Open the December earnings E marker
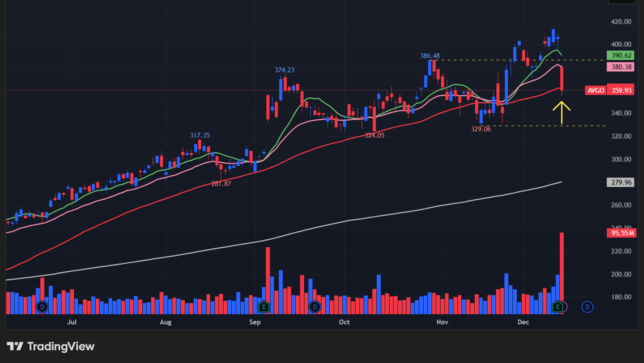This screenshot has width=644, height=363. tap(558, 307)
